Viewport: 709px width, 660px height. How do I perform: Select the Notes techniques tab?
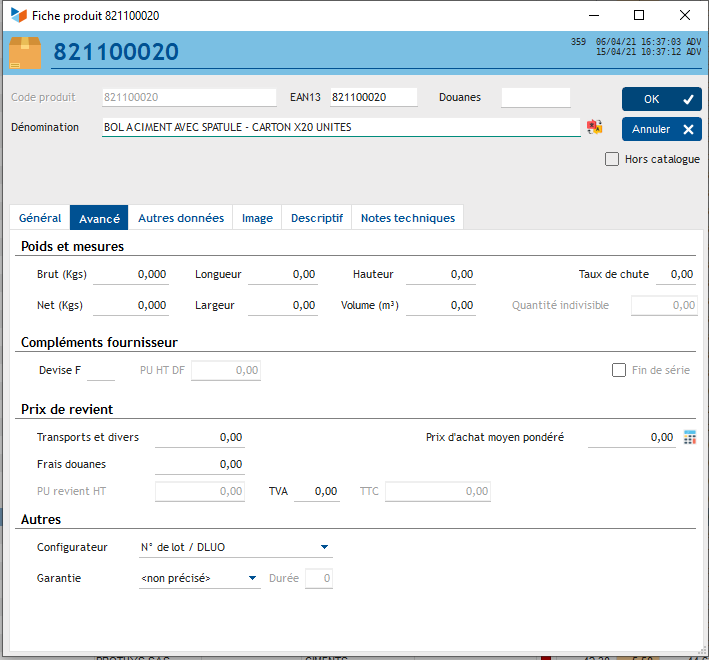(x=407, y=218)
